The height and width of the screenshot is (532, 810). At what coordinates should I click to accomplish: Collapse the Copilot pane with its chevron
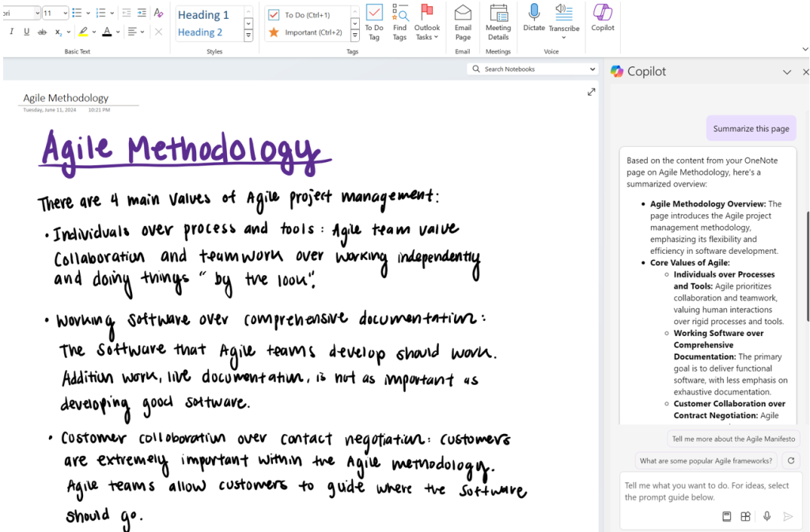coord(787,71)
